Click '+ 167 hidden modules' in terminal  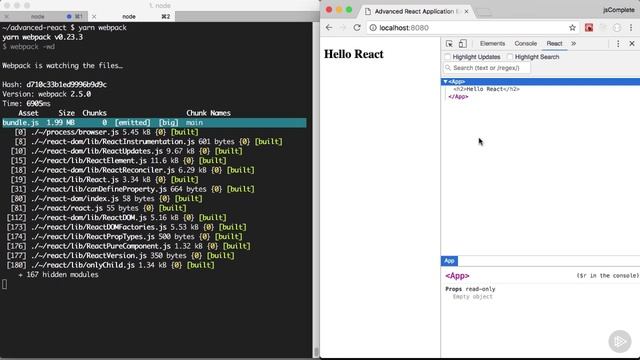pyautogui.click(x=58, y=275)
